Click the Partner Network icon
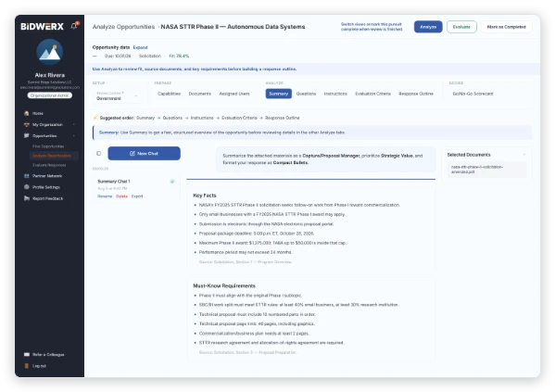The image size is (555, 392). click(27, 176)
